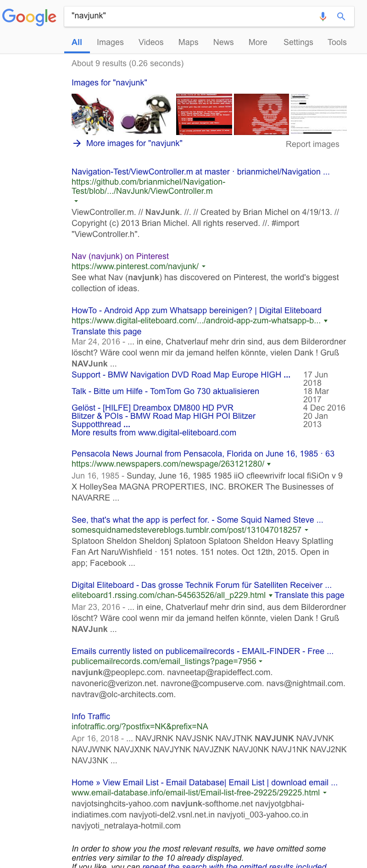Viewport: 367px width, 868px height.
Task: Expand dropdown beside tumblr.com URL
Action: coord(306,530)
